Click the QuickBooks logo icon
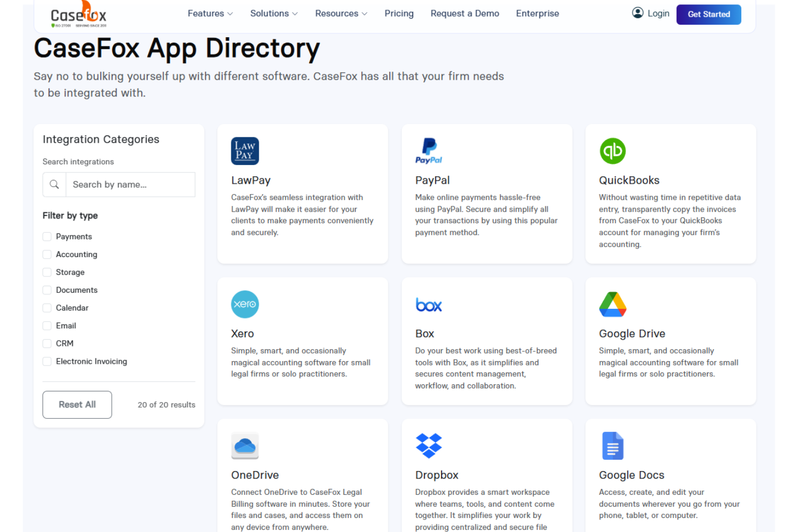Viewport: 798px width, 532px height. tap(613, 151)
